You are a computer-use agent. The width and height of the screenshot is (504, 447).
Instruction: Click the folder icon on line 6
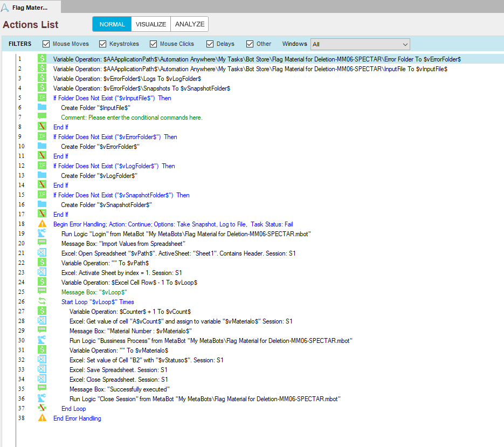tap(42, 107)
